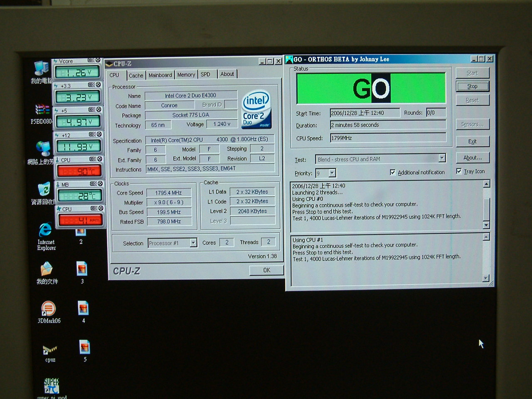Click the Core Speed value '1795.4 MHz'

[168, 193]
